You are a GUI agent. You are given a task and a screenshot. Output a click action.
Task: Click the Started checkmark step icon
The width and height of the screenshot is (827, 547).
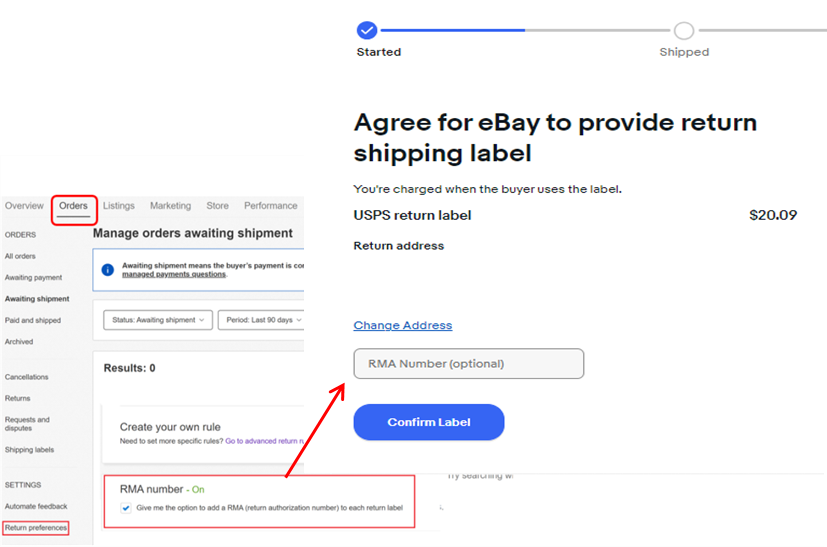[x=367, y=31]
